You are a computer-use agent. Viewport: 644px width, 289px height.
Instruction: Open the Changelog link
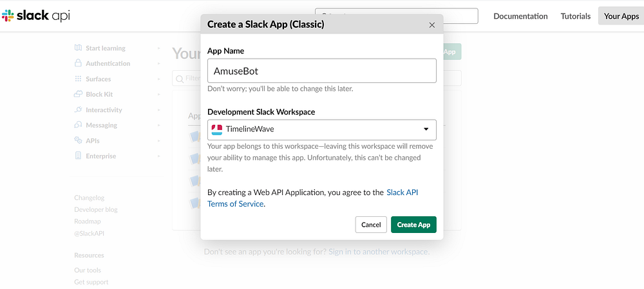pos(89,198)
